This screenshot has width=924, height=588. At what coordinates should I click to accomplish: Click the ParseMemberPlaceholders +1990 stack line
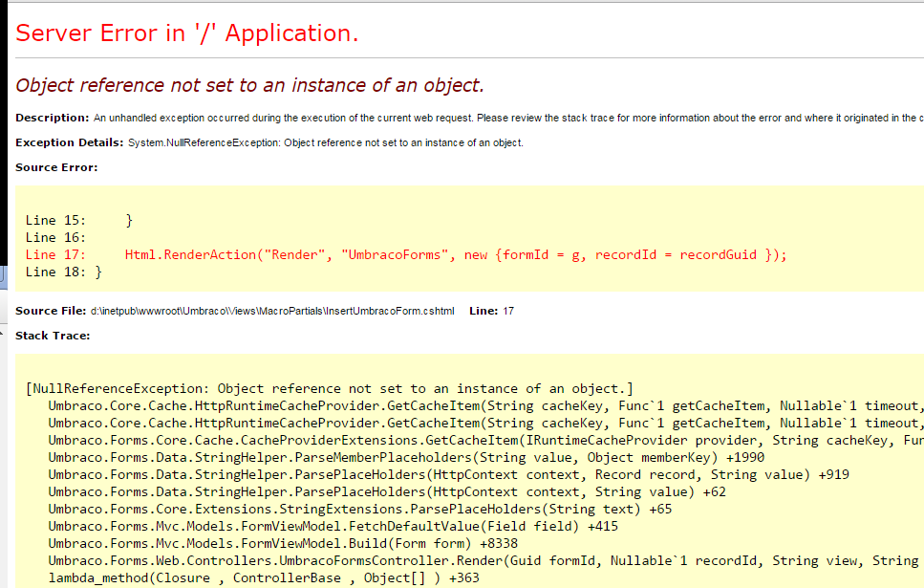[x=406, y=457]
